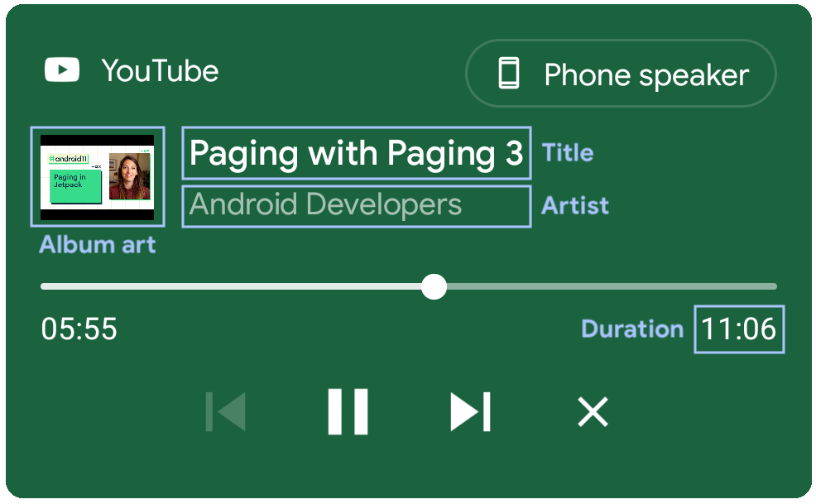The width and height of the screenshot is (816, 504).
Task: Click the seek bar thumb handle
Action: point(434,286)
